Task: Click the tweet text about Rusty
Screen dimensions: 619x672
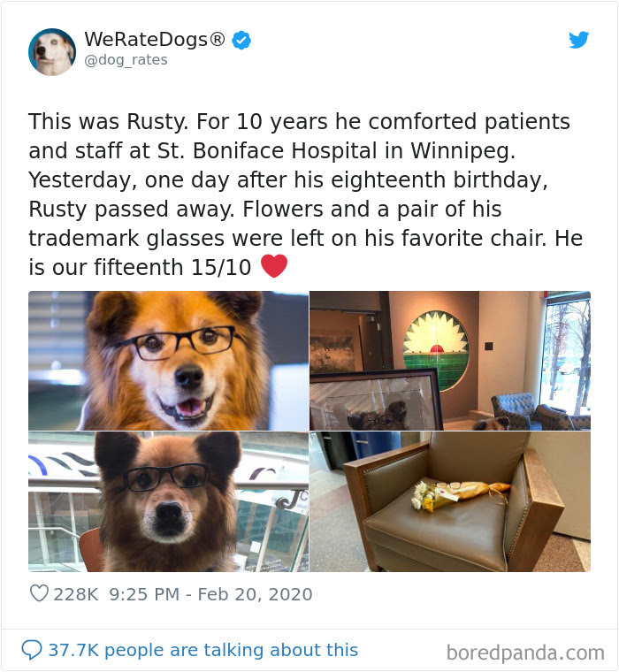Action: pyautogui.click(x=306, y=195)
